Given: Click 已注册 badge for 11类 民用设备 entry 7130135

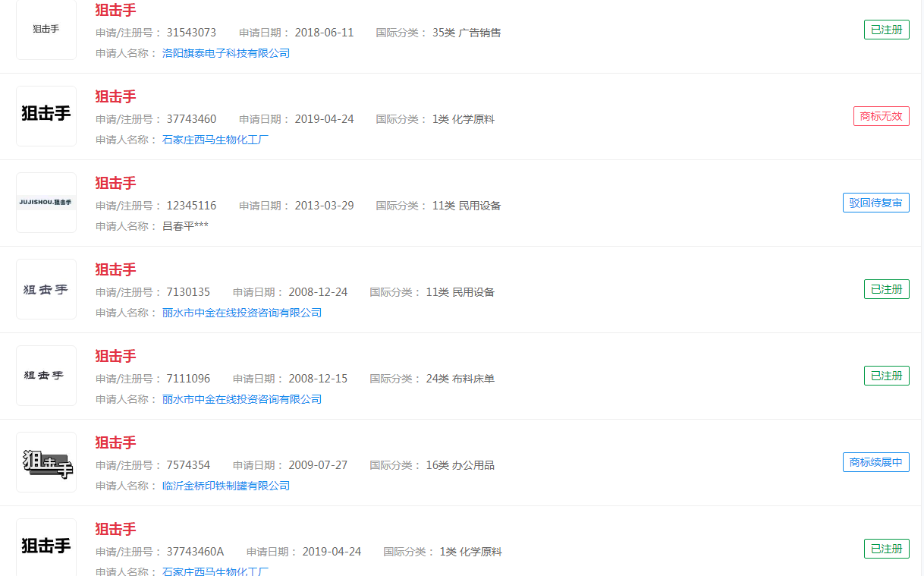Looking at the screenshot, I should coord(886,289).
